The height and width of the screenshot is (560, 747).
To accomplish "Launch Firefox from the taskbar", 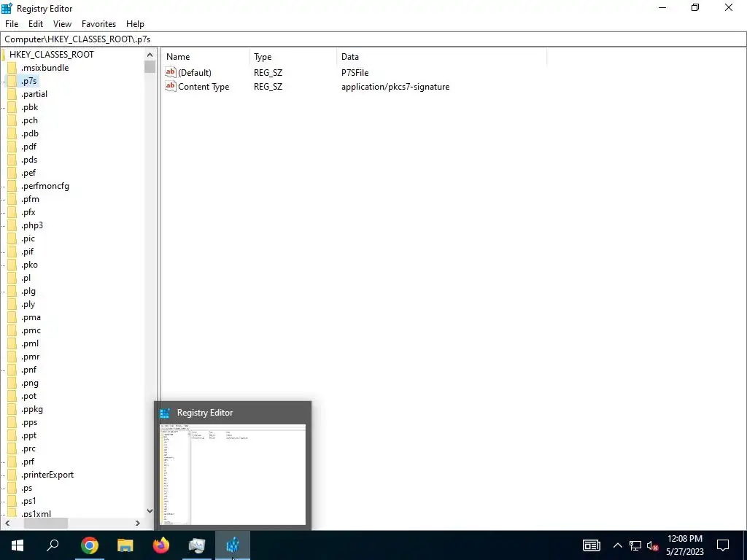I will (161, 545).
